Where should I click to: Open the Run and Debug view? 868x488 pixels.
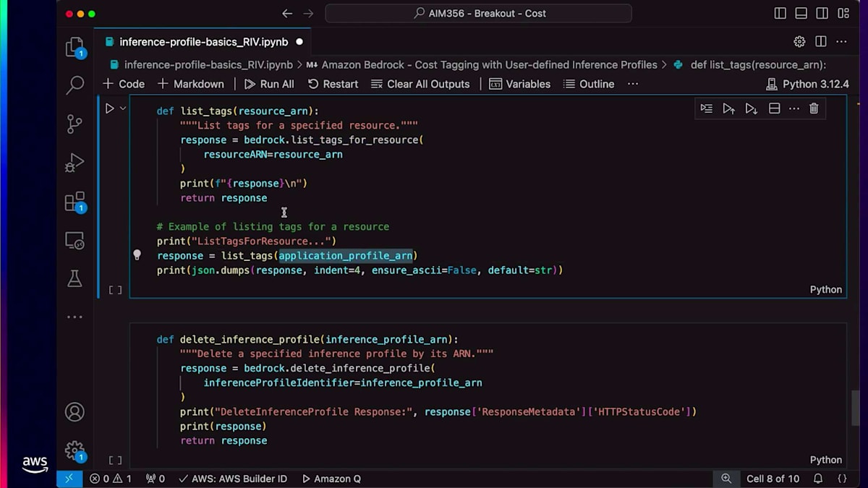point(75,163)
